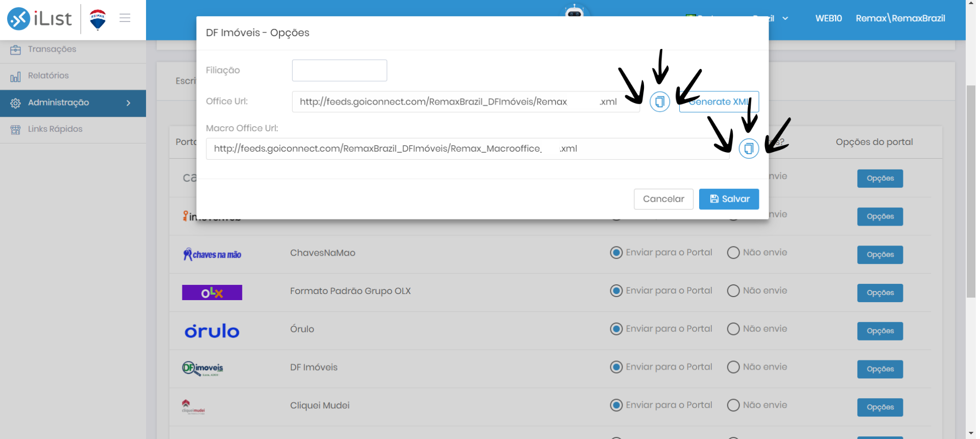Click the Generate XML button
Image resolution: width=980 pixels, height=439 pixels.
click(x=719, y=102)
